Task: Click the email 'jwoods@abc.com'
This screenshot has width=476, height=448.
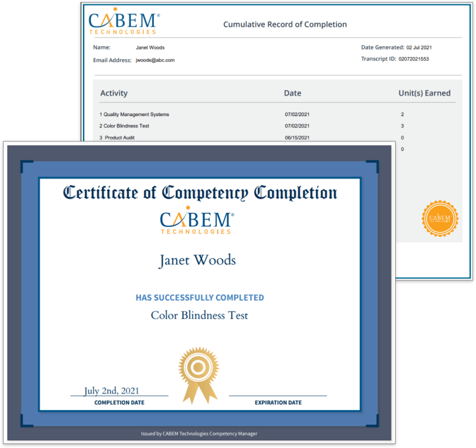Action: (155, 60)
